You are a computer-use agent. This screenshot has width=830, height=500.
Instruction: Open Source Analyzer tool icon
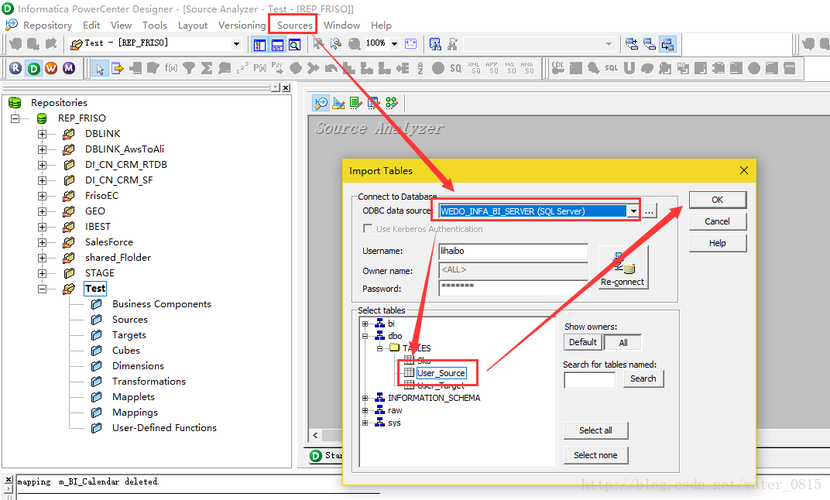click(x=321, y=103)
